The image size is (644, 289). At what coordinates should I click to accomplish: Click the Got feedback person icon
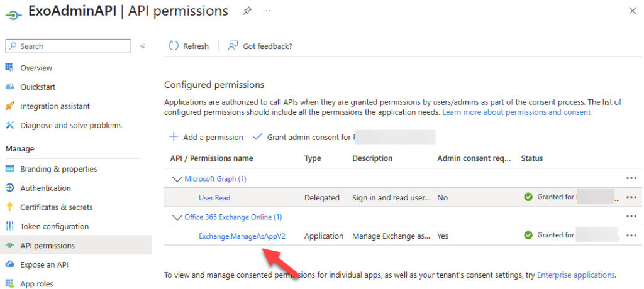click(233, 46)
